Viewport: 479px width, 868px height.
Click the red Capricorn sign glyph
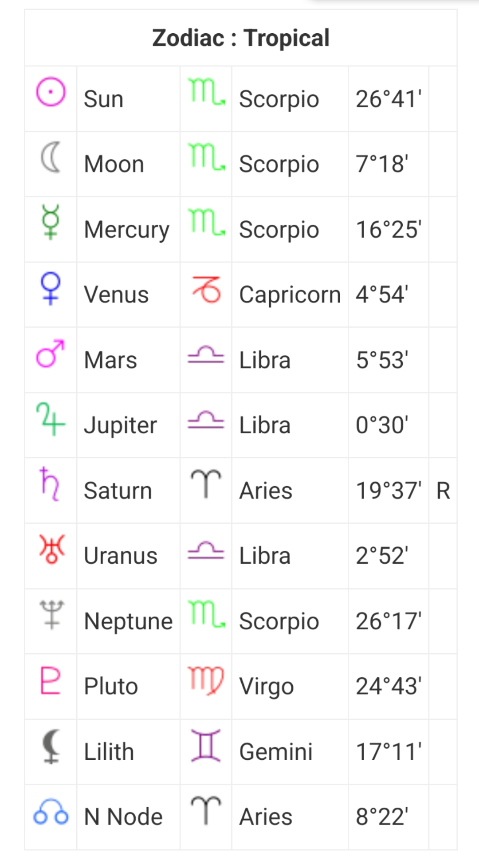click(206, 289)
